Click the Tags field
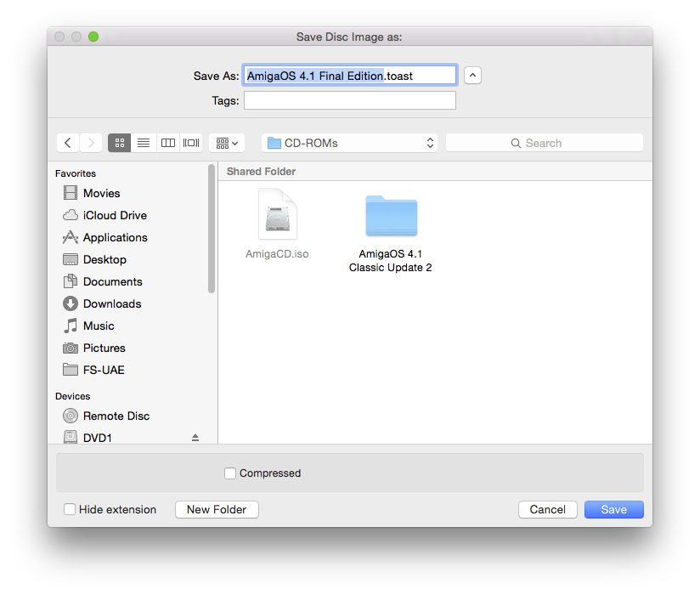Image resolution: width=700 pixels, height=595 pixels. (x=349, y=100)
